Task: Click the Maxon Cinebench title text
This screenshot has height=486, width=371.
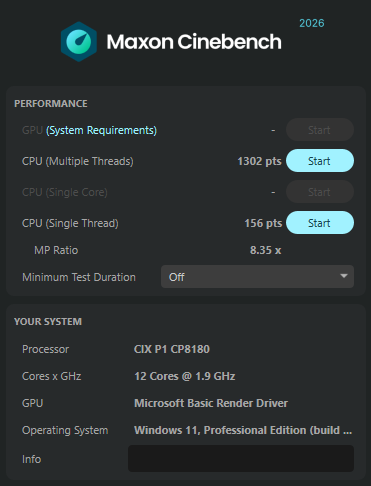Action: click(x=194, y=42)
